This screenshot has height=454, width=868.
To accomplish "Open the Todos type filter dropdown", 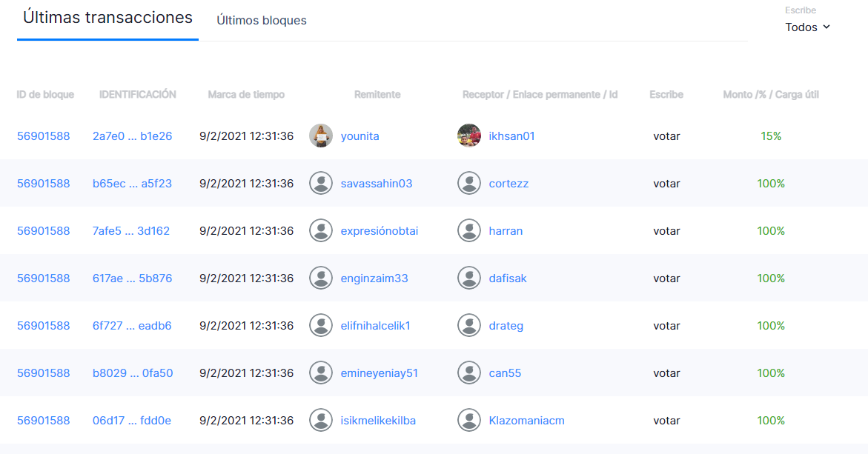I will click(x=808, y=27).
